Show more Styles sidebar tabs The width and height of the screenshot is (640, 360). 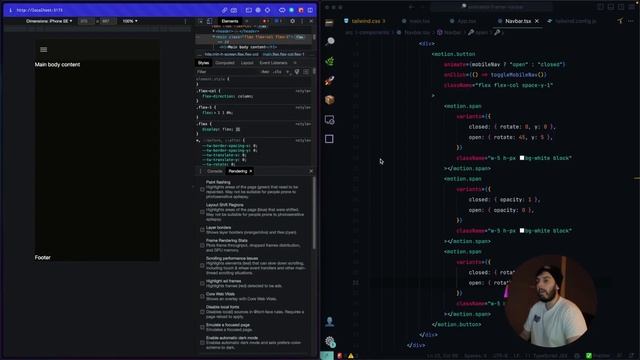(x=295, y=63)
